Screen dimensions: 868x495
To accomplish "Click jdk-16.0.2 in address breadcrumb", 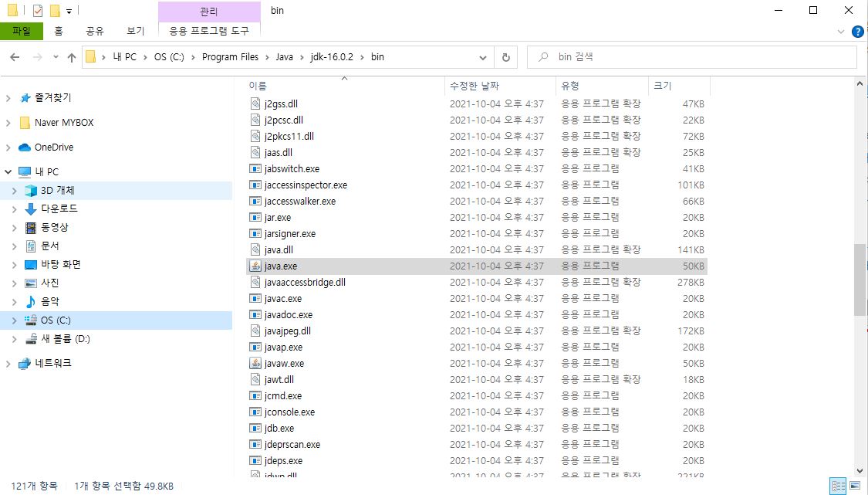I will [332, 57].
